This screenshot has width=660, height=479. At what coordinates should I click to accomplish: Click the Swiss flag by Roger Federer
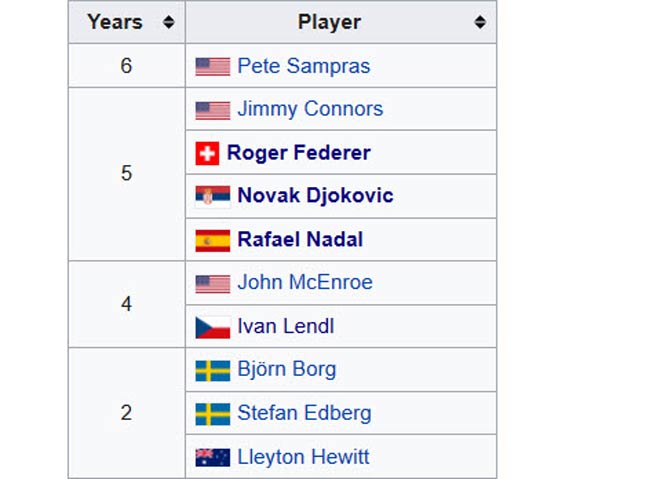point(207,153)
